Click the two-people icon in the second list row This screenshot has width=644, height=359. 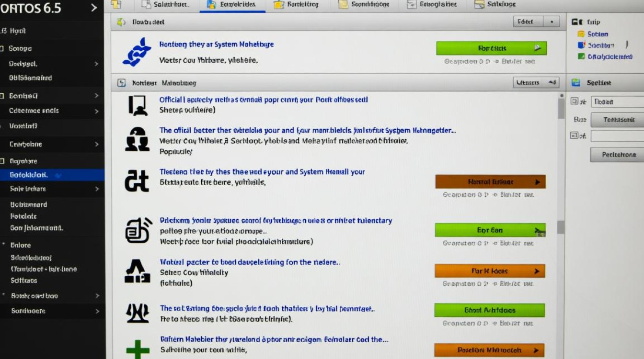[137, 139]
